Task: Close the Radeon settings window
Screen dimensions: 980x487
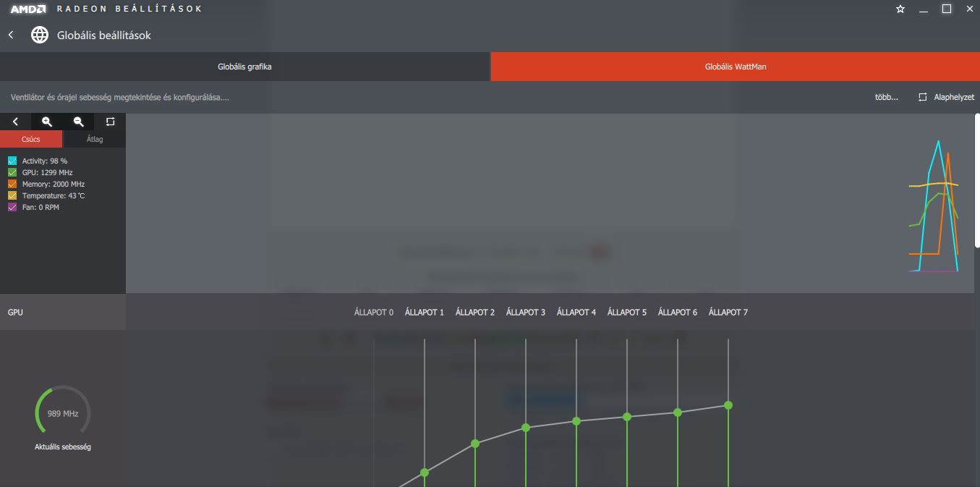Action: (x=969, y=9)
